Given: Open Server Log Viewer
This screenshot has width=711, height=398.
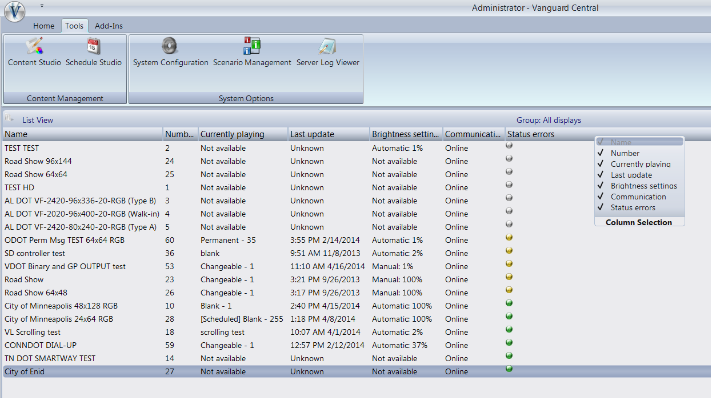Looking at the screenshot, I should point(327,52).
